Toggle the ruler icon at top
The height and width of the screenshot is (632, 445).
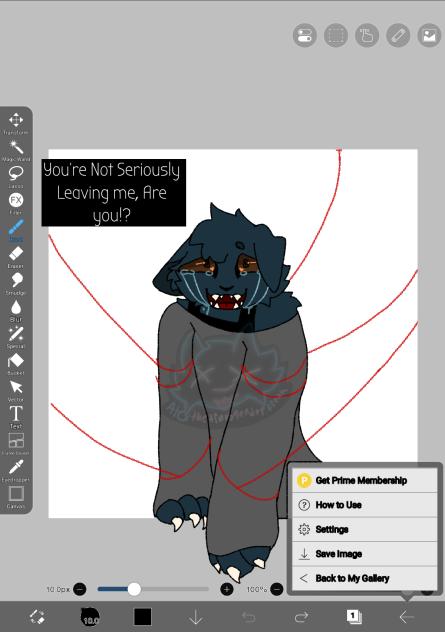click(398, 35)
